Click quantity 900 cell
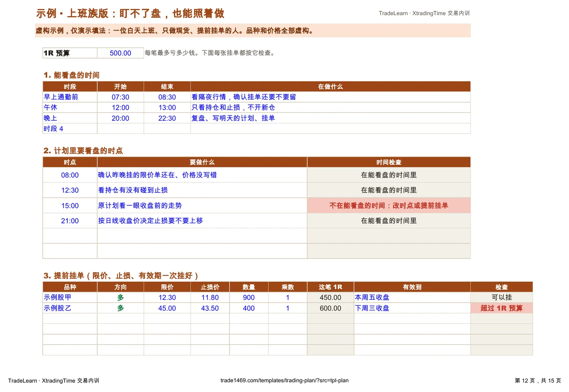Image resolution: width=569 pixels, height=392 pixels. click(249, 297)
